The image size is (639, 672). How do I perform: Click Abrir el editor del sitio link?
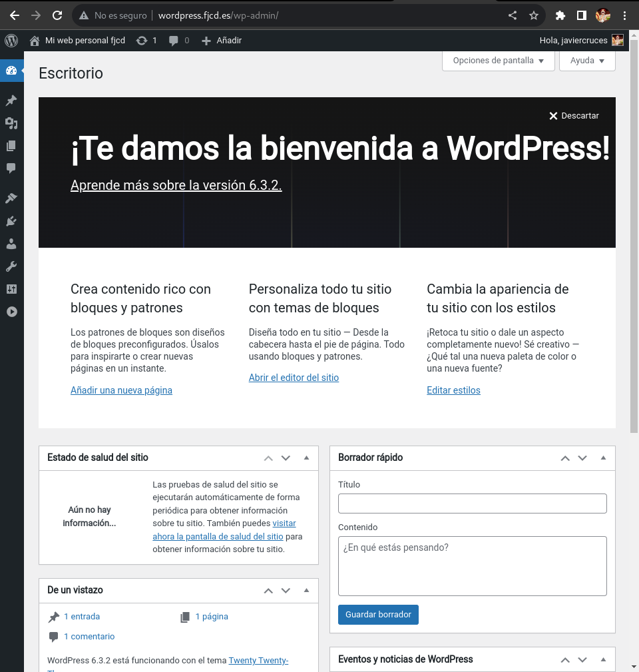294,378
